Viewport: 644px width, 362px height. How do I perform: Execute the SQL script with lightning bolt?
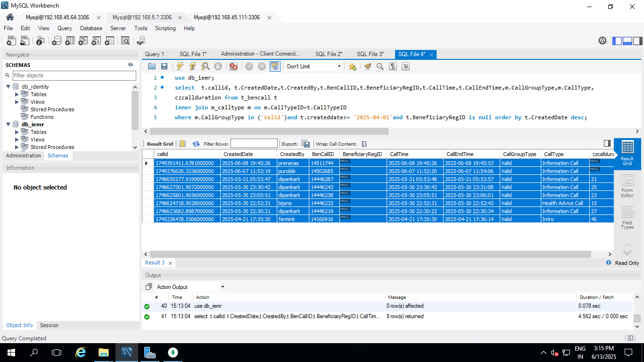coord(180,66)
